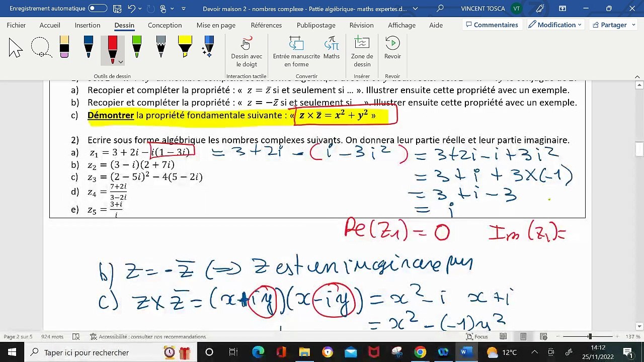Screen dimensions: 644x362
Task: Open the Modification mode dropdown
Action: pyautogui.click(x=555, y=25)
